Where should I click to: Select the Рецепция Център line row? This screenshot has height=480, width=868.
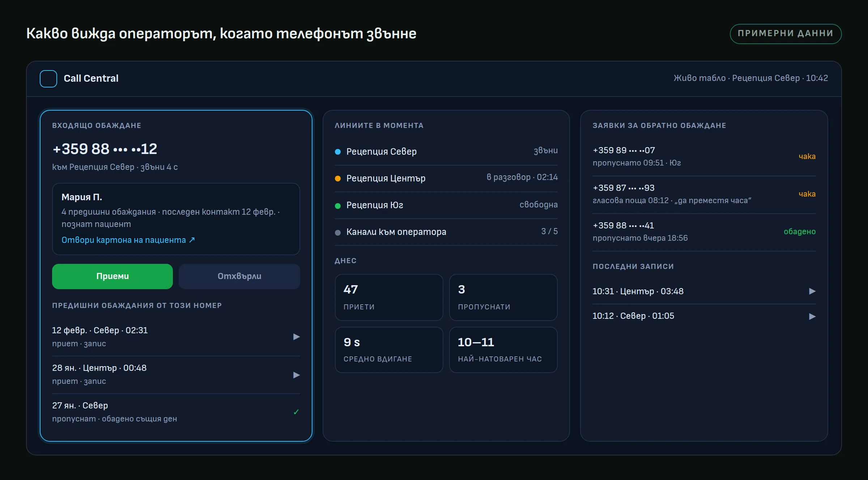pyautogui.click(x=446, y=179)
